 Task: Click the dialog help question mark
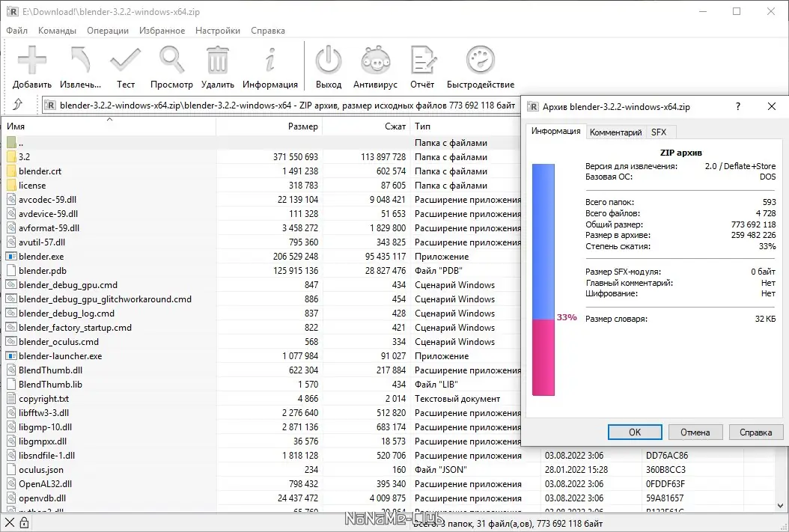coord(737,106)
